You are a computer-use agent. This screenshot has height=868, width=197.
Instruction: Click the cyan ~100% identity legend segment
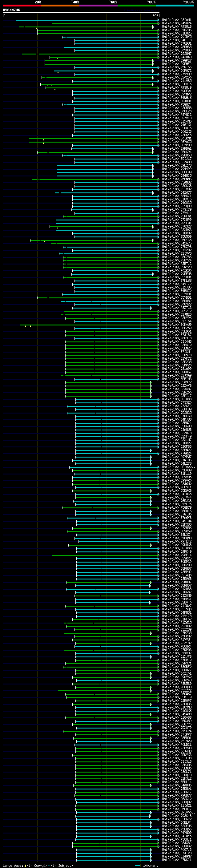(175, 6)
